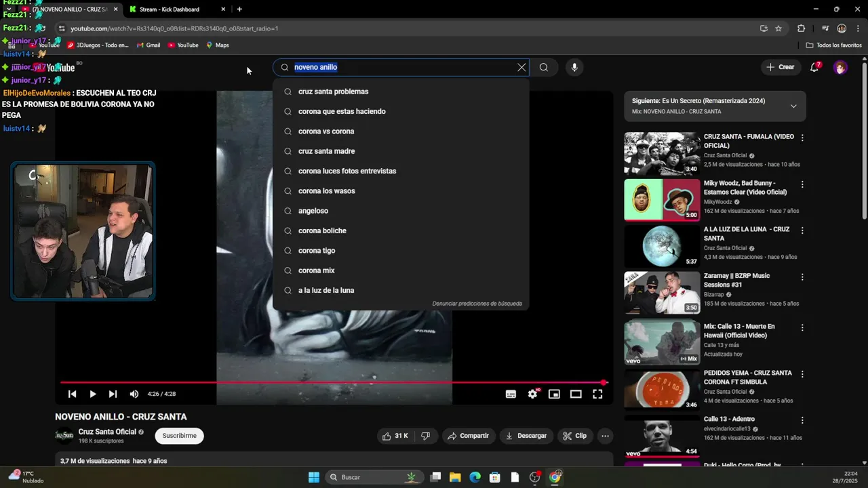Like the video with 31 K
Image resolution: width=868 pixels, height=488 pixels.
[x=395, y=436]
